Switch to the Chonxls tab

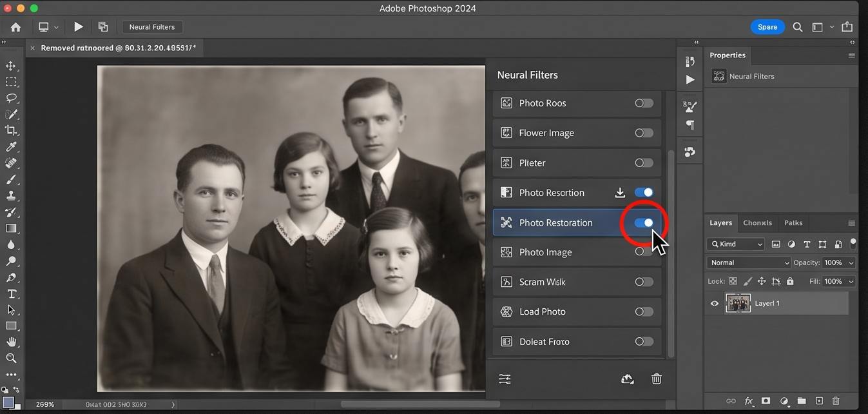point(757,222)
